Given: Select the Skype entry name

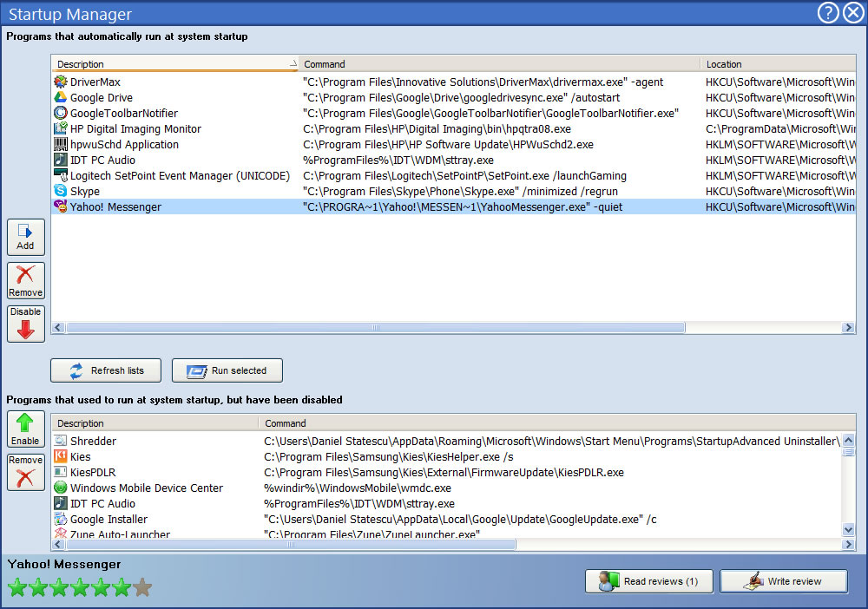Looking at the screenshot, I should point(85,192).
